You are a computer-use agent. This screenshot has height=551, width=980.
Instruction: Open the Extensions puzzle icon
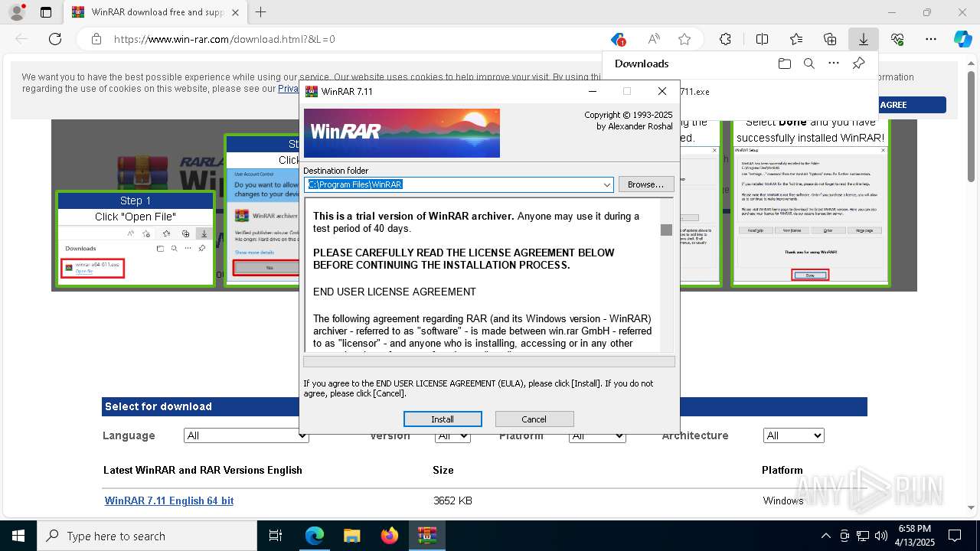coord(725,39)
